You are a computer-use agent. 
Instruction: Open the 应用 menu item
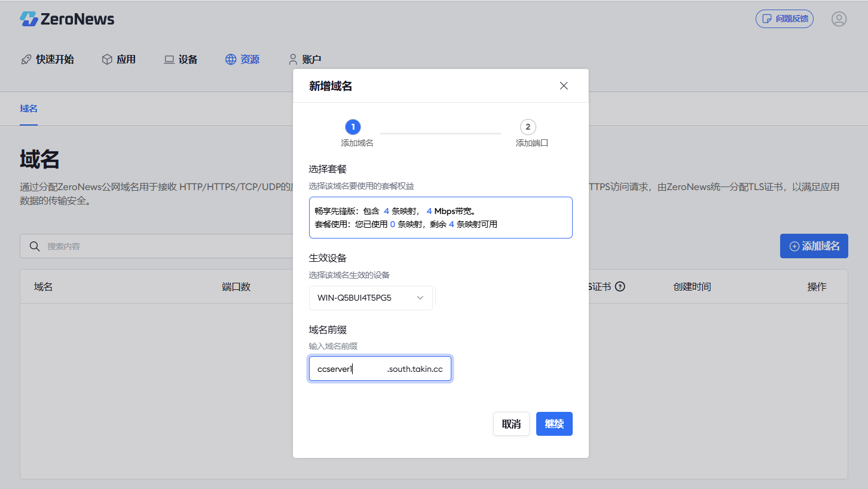[118, 59]
